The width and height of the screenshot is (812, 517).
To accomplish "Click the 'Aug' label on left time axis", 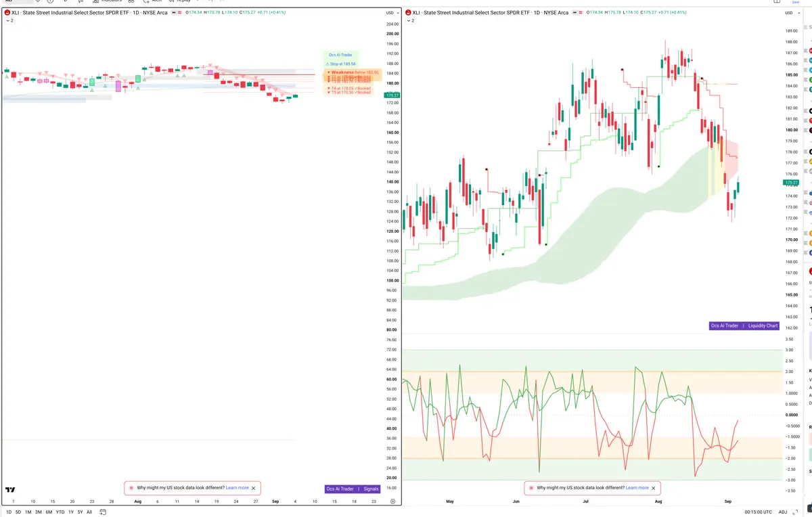I will (137, 501).
